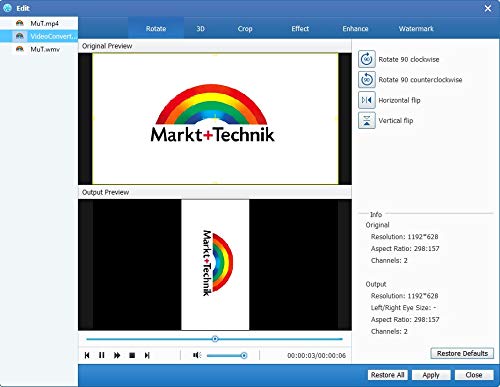The width and height of the screenshot is (500, 387).
Task: Jump to previous frame with skip-back button
Action: click(x=87, y=355)
